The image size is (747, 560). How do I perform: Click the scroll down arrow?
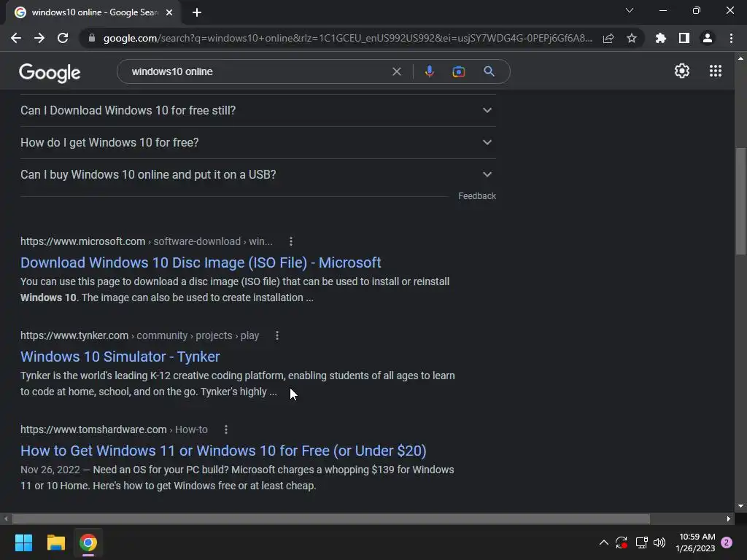click(740, 506)
